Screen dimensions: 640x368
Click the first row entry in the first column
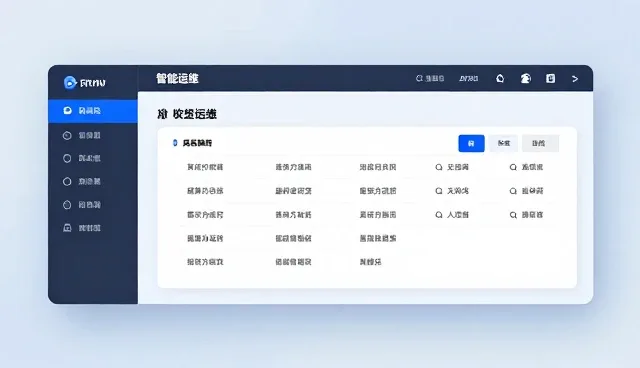205,167
